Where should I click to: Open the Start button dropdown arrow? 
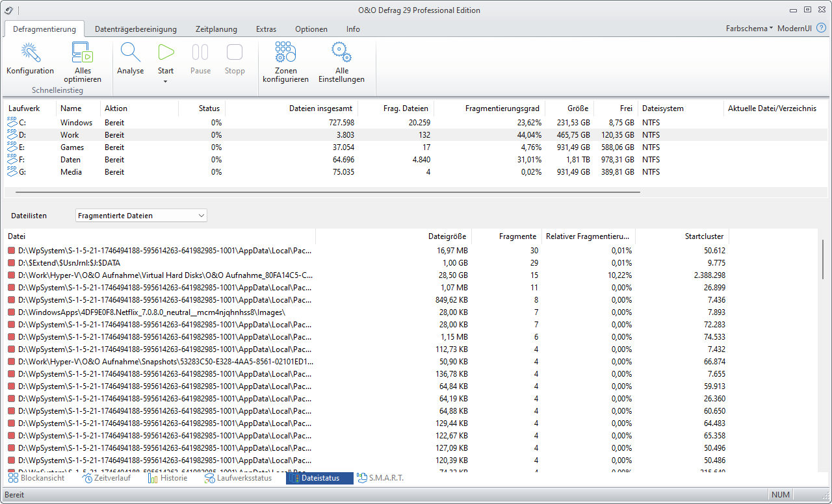[166, 81]
